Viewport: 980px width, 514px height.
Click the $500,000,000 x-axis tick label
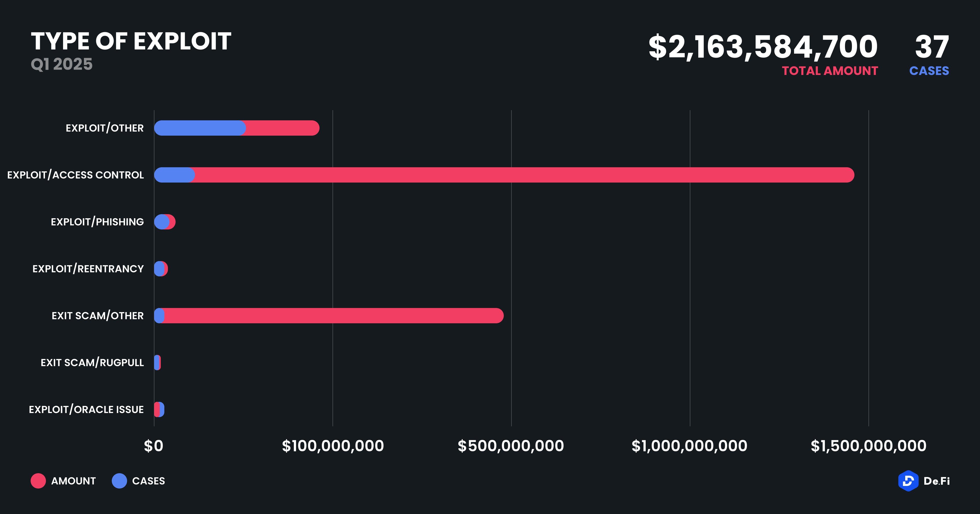coord(510,446)
